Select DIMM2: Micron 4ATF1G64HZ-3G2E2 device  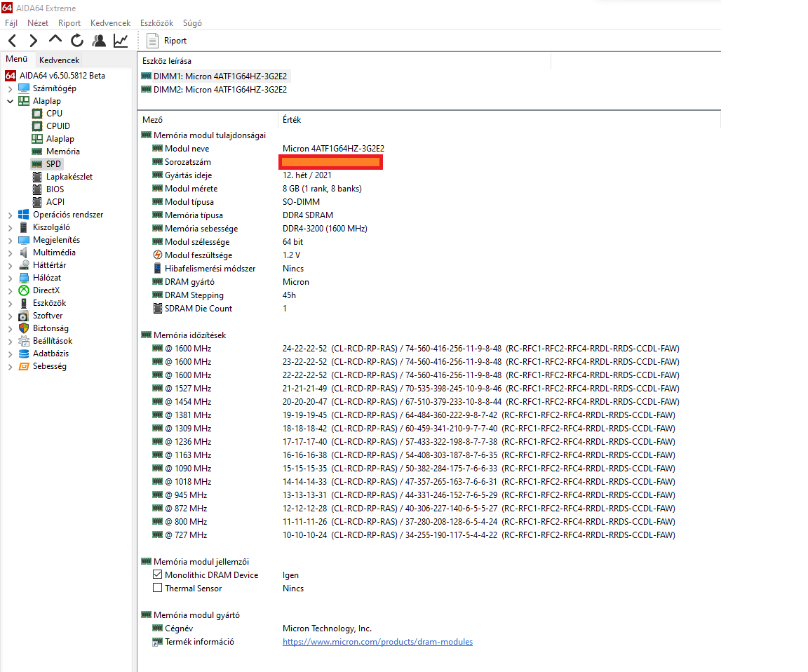click(x=215, y=90)
